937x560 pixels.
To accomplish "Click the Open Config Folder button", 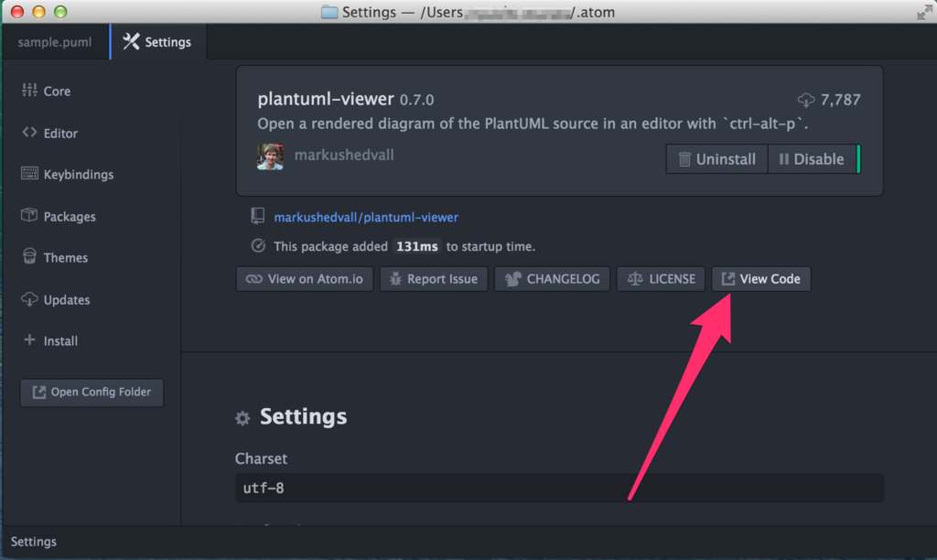I will (x=92, y=393).
